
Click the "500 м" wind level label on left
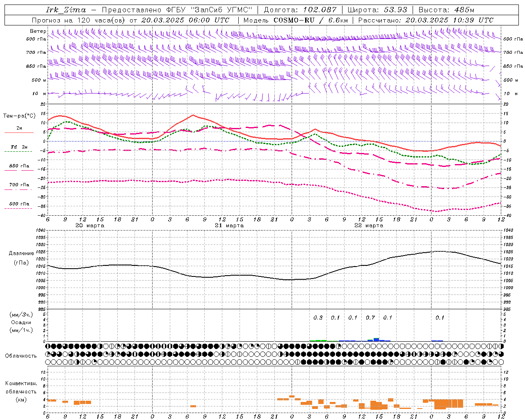coord(39,80)
